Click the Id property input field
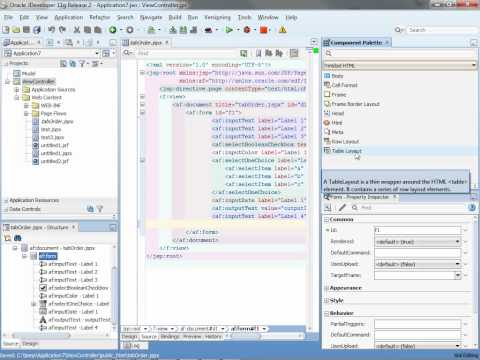Screen dimensions: 480x360 coord(417,230)
